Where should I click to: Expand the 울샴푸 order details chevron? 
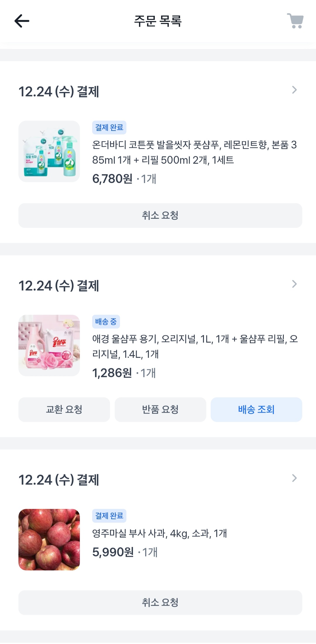[294, 284]
